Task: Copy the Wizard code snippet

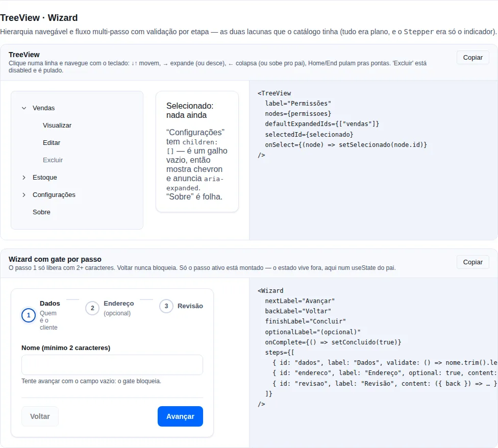Action: pos(472,262)
